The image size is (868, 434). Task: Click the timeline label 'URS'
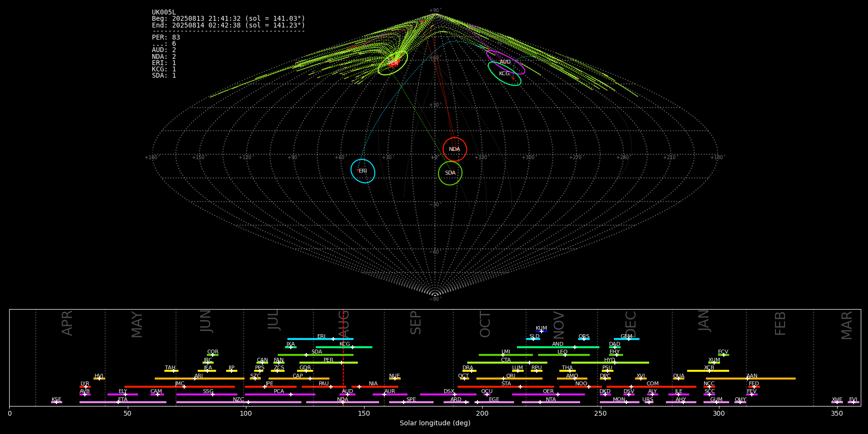click(x=648, y=400)
